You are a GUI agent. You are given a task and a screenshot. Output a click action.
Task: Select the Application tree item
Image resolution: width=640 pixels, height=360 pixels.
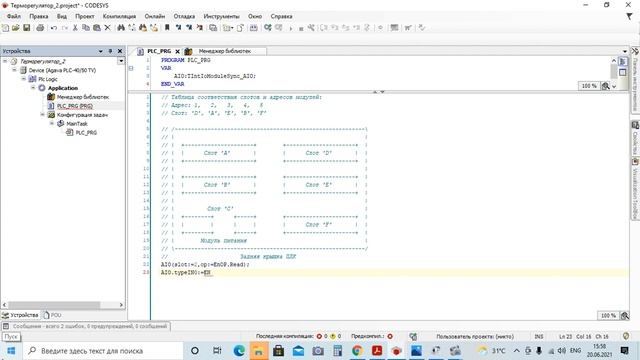62,88
